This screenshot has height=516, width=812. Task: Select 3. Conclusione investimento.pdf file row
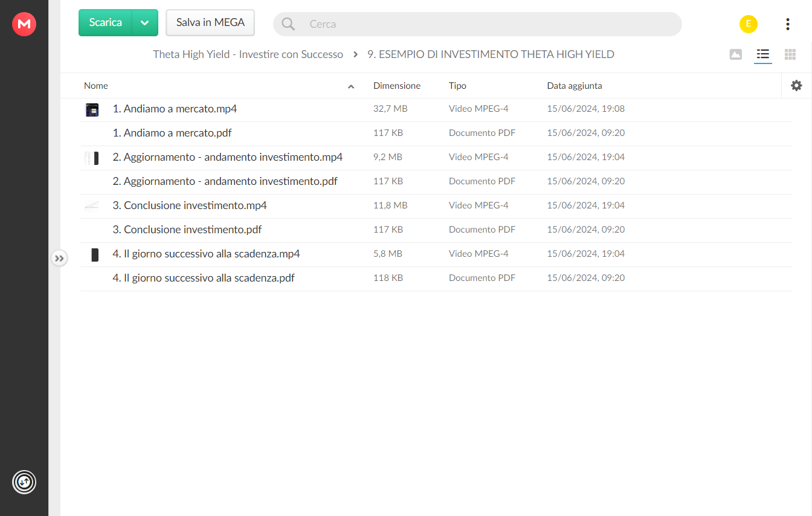[x=436, y=230]
